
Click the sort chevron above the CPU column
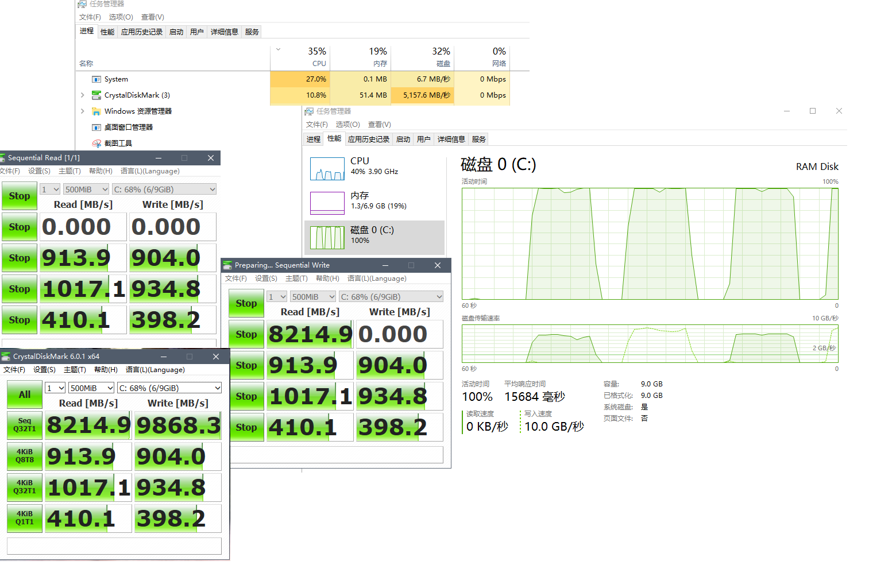click(279, 49)
